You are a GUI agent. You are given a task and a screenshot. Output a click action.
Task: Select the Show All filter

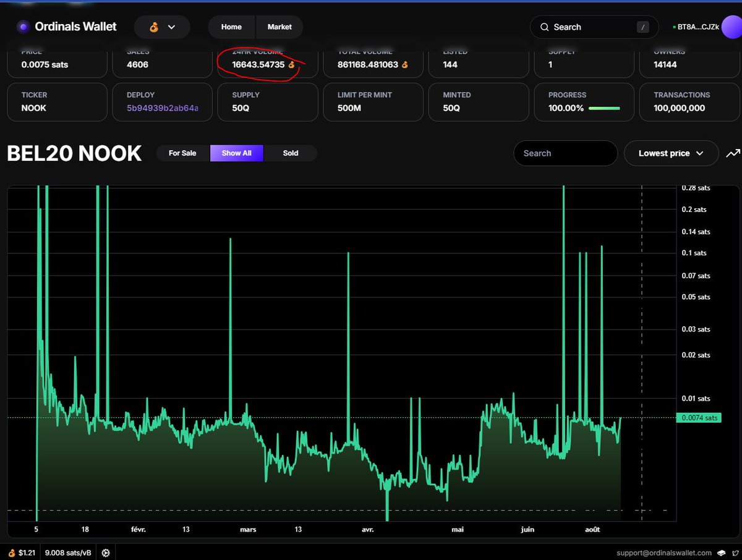(x=237, y=153)
